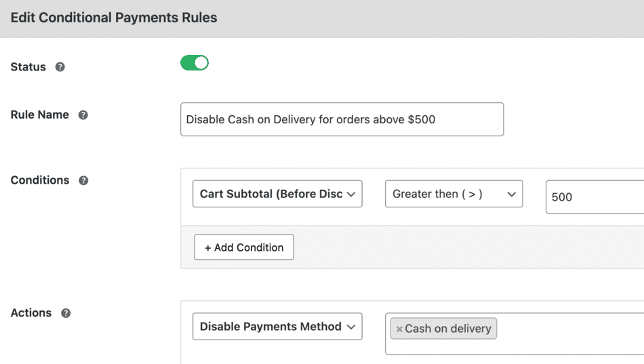Click the Rule Name help icon
The height and width of the screenshot is (364, 644).
pyautogui.click(x=83, y=115)
